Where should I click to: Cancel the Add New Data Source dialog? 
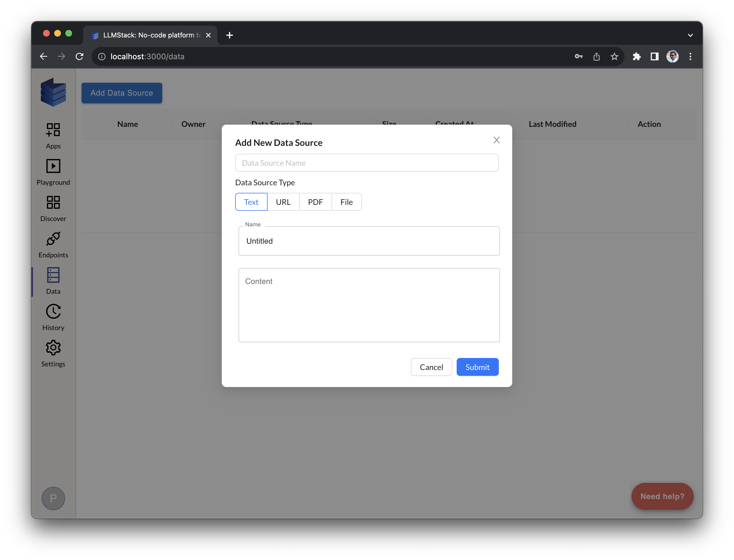(431, 367)
